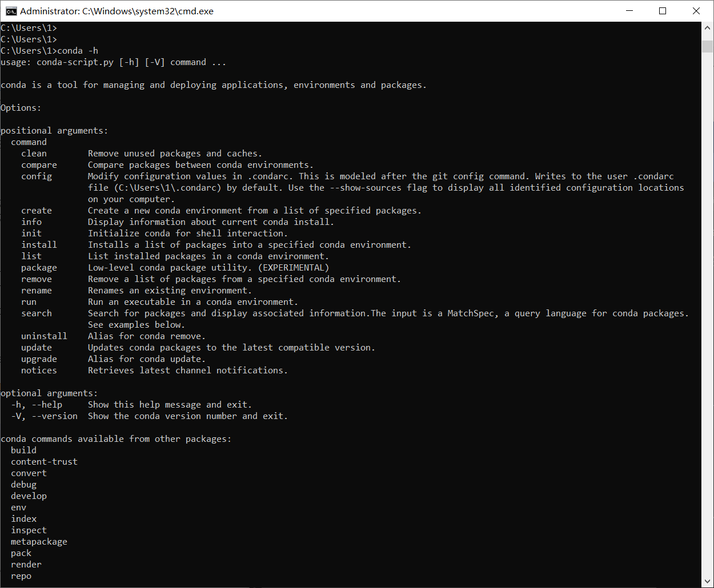Maximize the cmd.exe window
Image resolution: width=714 pixels, height=588 pixels.
[x=663, y=11]
